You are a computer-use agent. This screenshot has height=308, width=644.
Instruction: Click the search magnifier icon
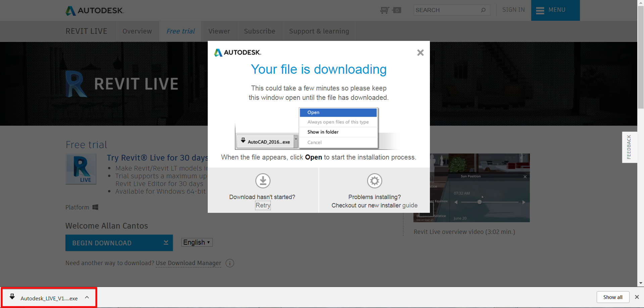483,10
